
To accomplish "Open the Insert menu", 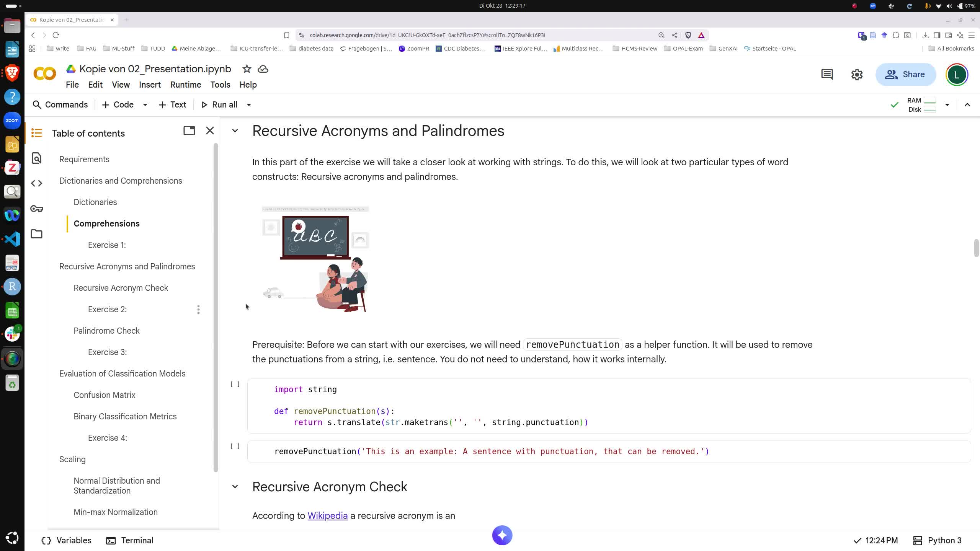I will coord(150,85).
